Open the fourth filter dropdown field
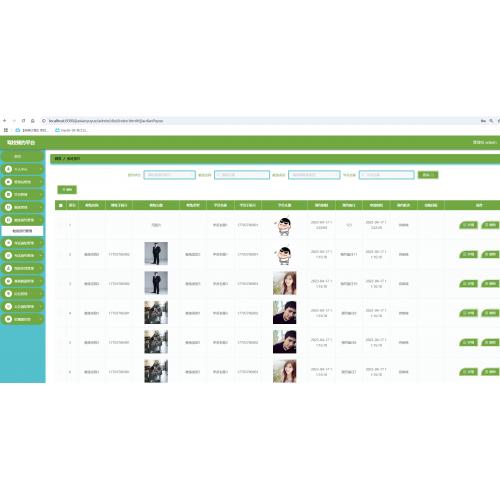This screenshot has width=500, height=500. point(387,175)
